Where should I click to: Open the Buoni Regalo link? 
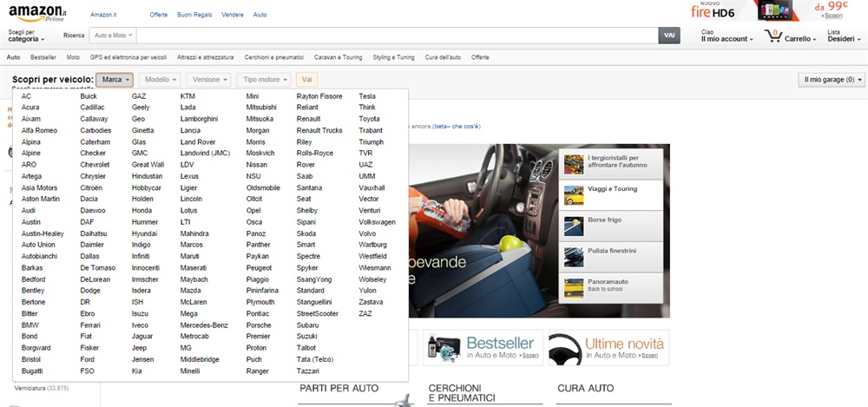194,15
